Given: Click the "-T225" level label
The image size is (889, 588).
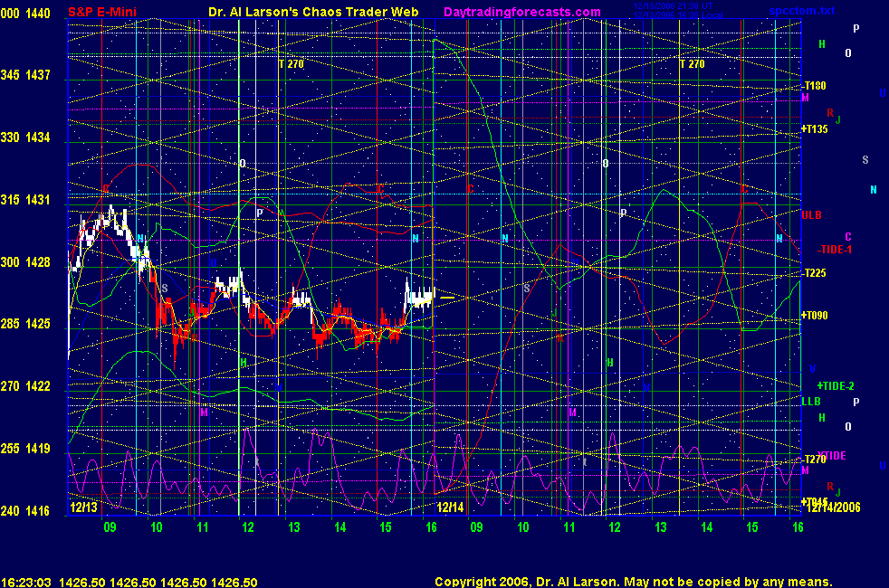Looking at the screenshot, I should coord(814,273).
